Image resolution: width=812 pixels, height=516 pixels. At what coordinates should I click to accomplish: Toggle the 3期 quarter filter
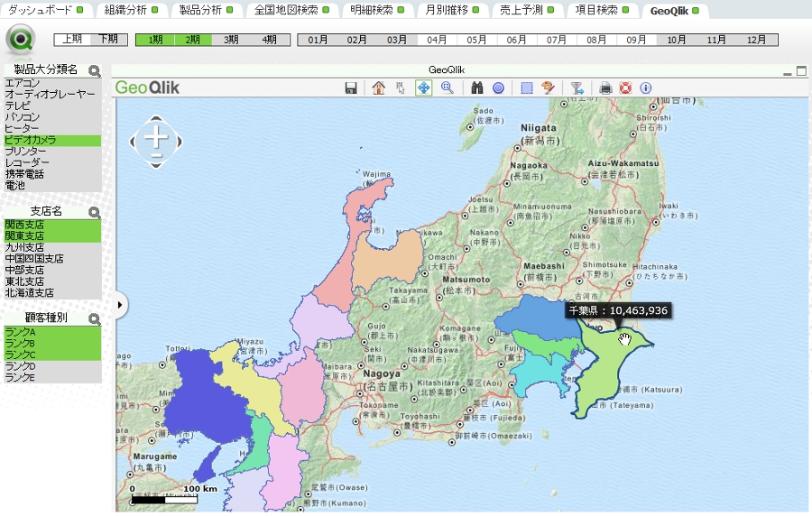pos(231,40)
